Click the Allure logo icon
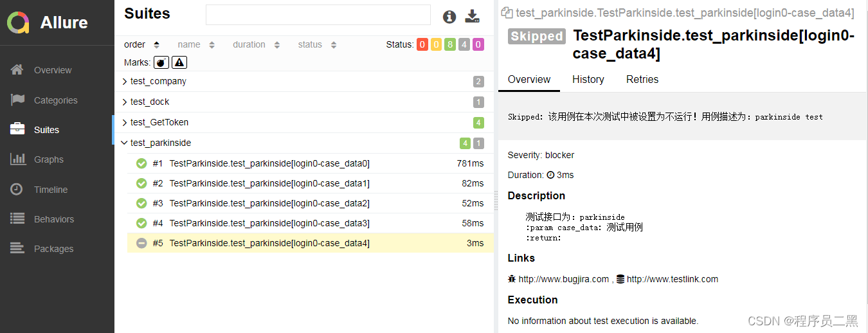This screenshot has height=333, width=868. (18, 22)
